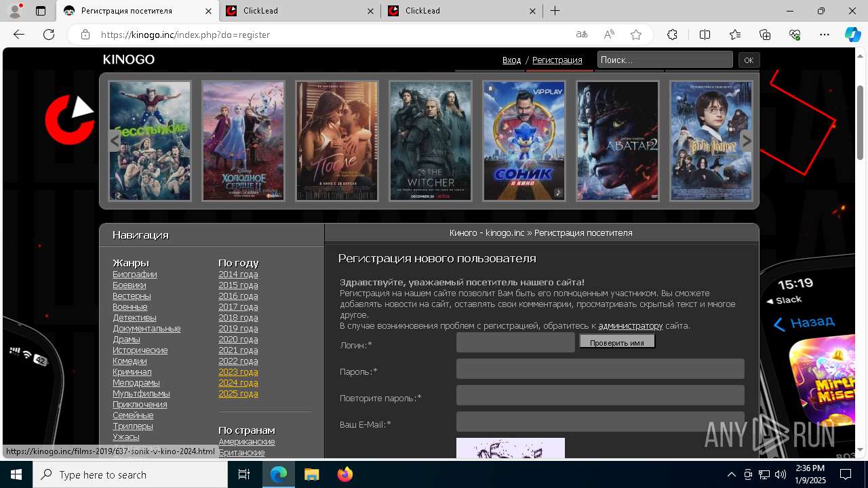Image resolution: width=868 pixels, height=488 pixels.
Task: Open the Регистрация link in header
Action: point(557,60)
